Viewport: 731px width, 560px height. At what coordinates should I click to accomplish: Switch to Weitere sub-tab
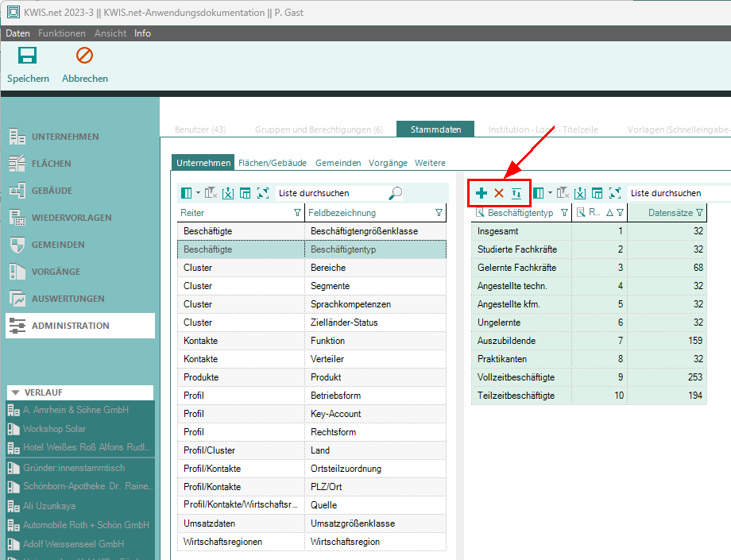430,163
